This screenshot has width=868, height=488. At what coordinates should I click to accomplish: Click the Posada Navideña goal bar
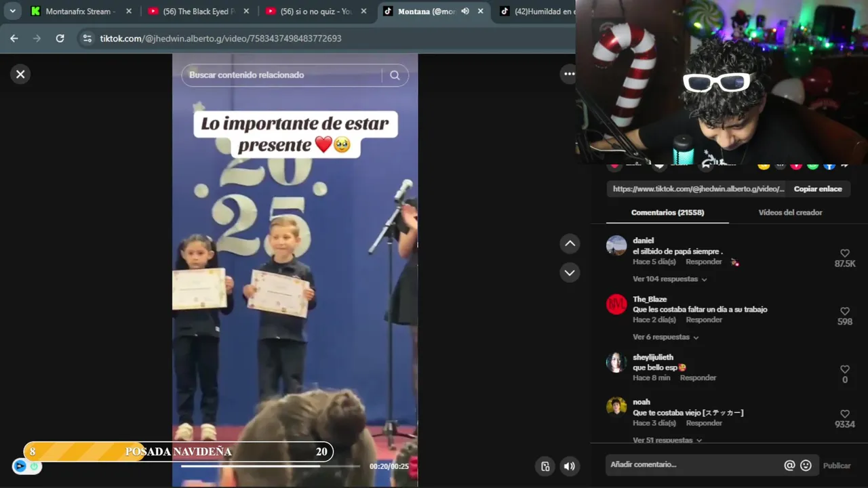(178, 451)
